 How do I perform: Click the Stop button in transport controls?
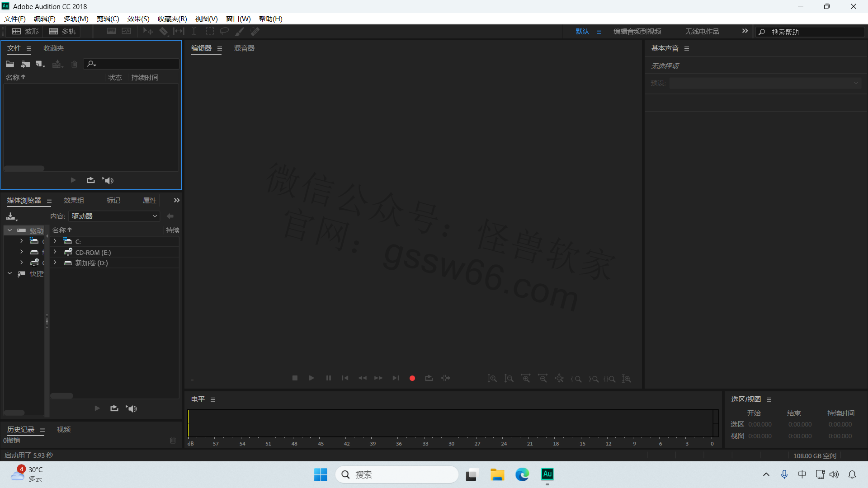[295, 378]
